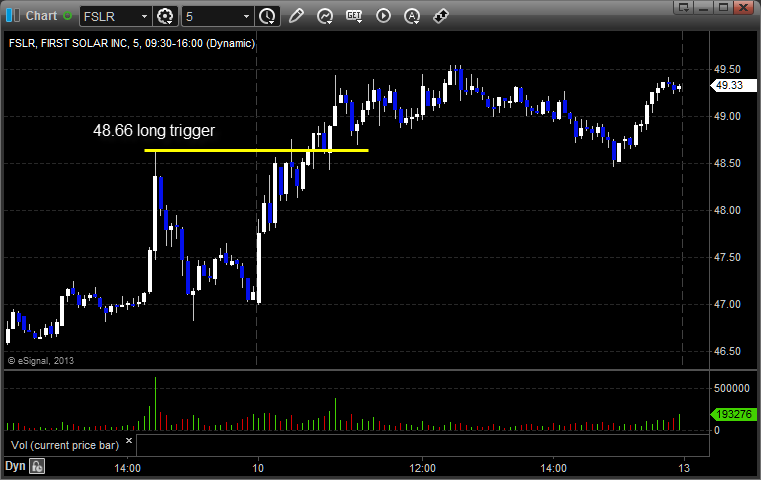
Task: Expand the FSLR symbol dropdown arrow
Action: tap(144, 17)
